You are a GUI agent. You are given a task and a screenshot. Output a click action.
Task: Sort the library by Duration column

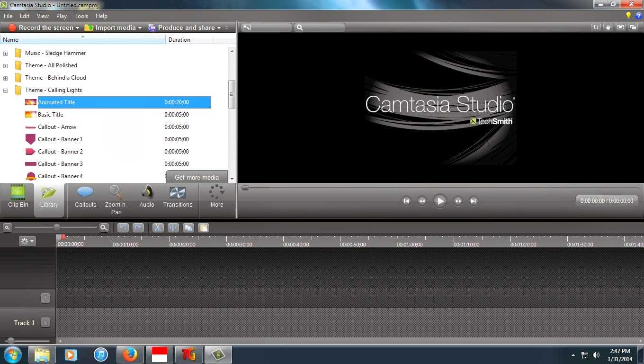click(x=189, y=40)
